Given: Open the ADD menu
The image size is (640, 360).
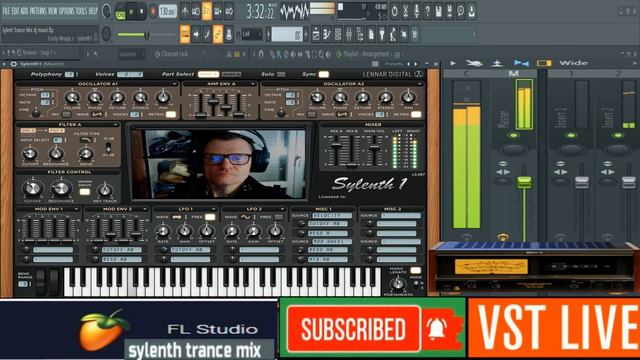Looking at the screenshot, I should (x=24, y=11).
